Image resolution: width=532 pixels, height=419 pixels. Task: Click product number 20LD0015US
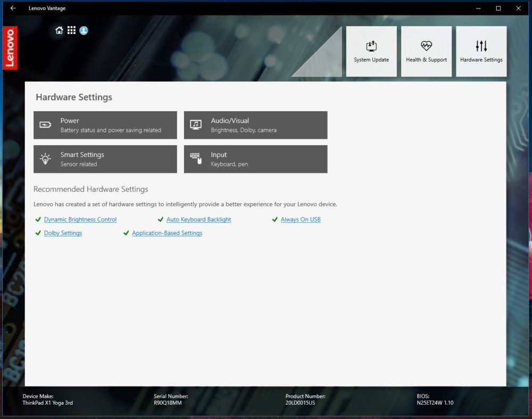(x=300, y=403)
